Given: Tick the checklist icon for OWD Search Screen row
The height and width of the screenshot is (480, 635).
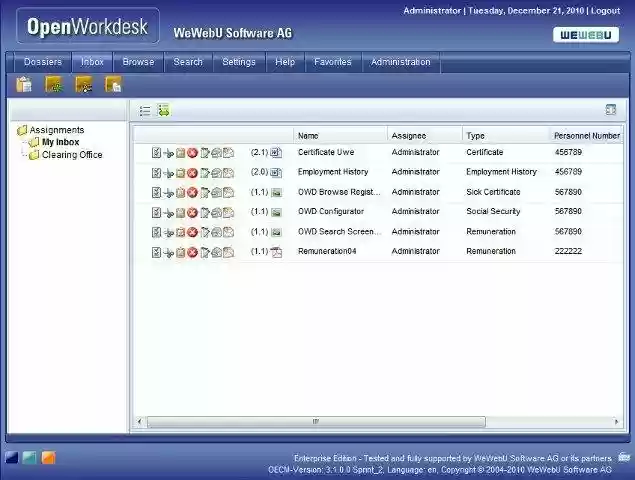Looking at the screenshot, I should (x=156, y=232).
